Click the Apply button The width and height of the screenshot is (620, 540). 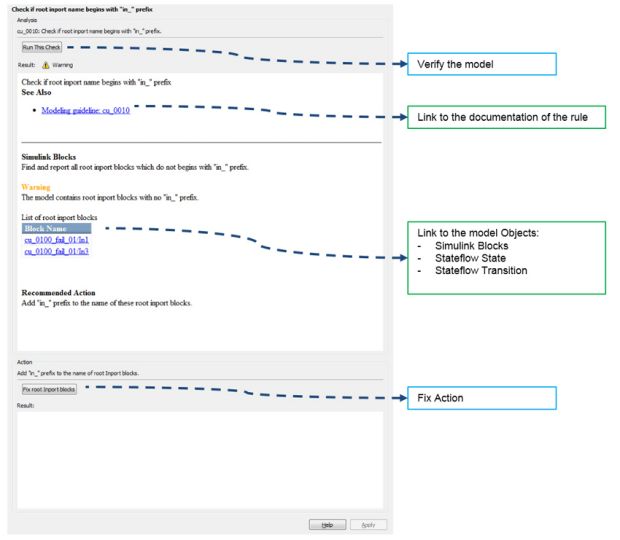coord(367,524)
